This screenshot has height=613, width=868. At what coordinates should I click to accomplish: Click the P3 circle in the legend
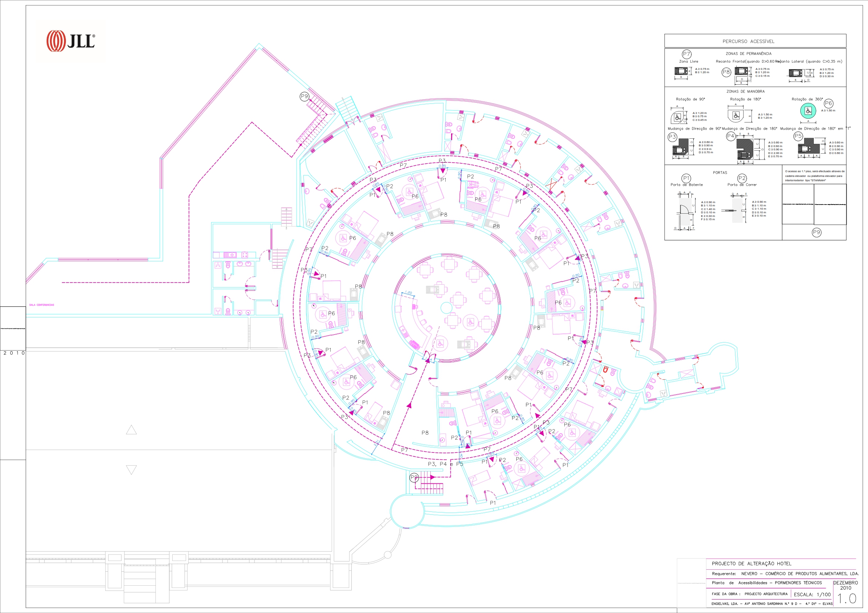[672, 137]
